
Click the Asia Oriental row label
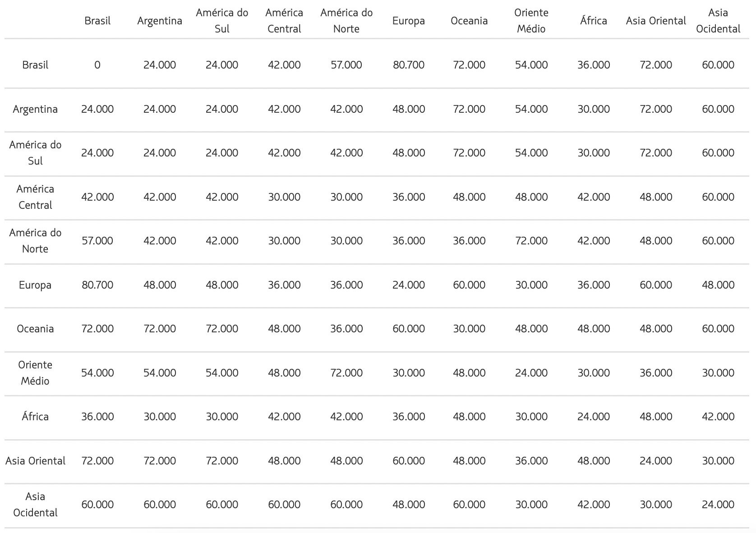(x=35, y=461)
